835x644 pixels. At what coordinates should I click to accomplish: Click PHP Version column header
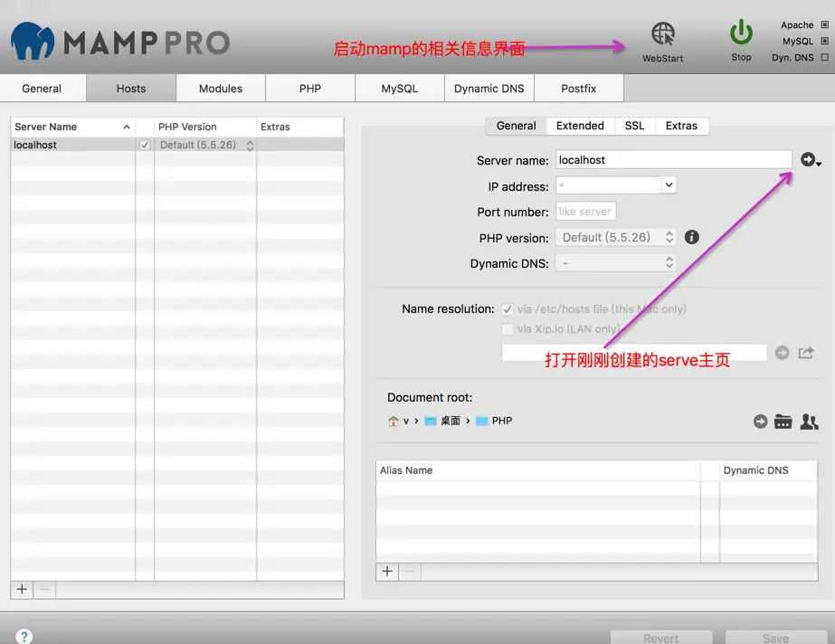[x=205, y=127]
